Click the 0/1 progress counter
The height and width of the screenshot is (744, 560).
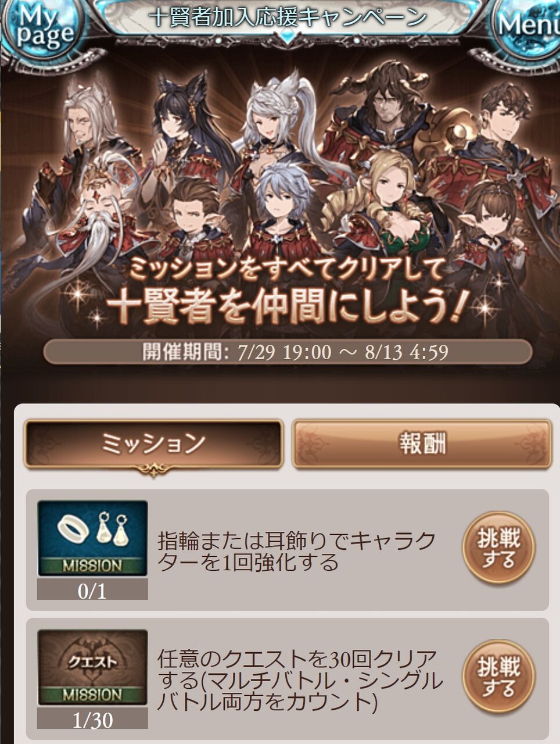92,590
